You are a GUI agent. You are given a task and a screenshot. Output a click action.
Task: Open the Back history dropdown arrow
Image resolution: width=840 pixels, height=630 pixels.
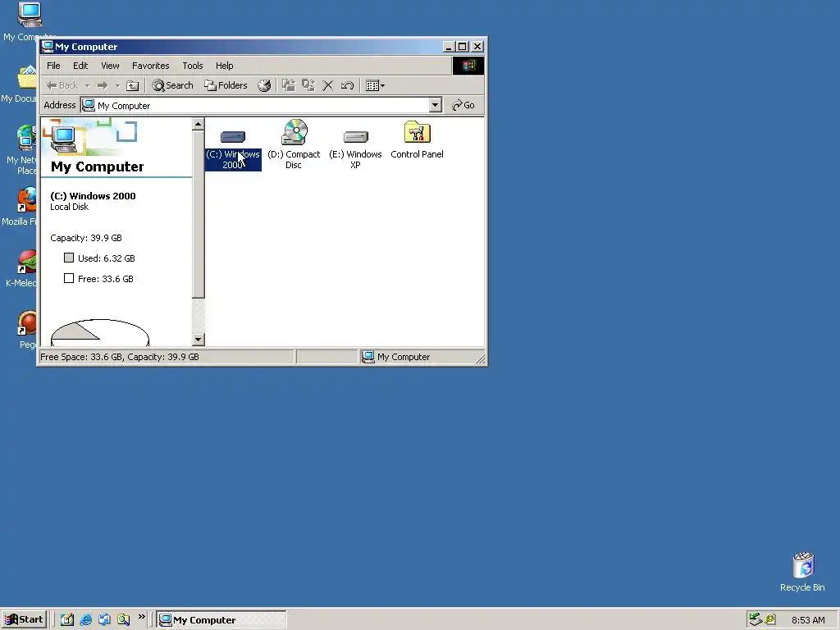point(87,85)
